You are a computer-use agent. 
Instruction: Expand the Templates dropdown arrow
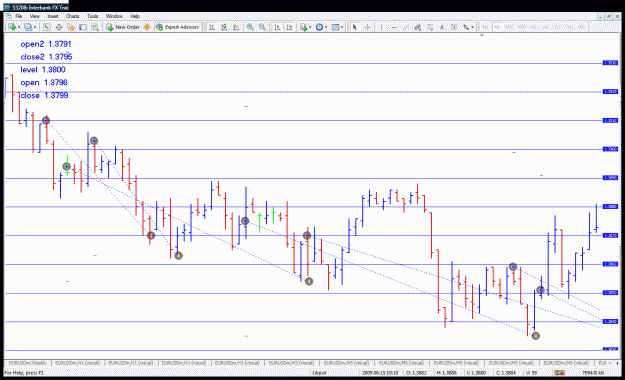pyautogui.click(x=342, y=27)
